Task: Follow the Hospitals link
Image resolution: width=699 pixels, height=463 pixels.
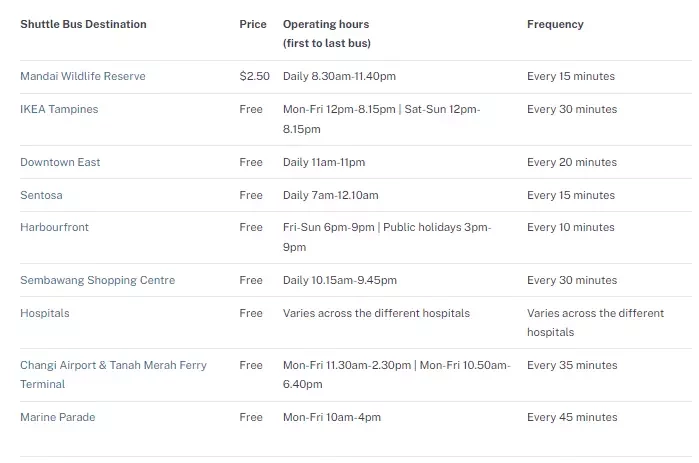Action: tap(45, 313)
